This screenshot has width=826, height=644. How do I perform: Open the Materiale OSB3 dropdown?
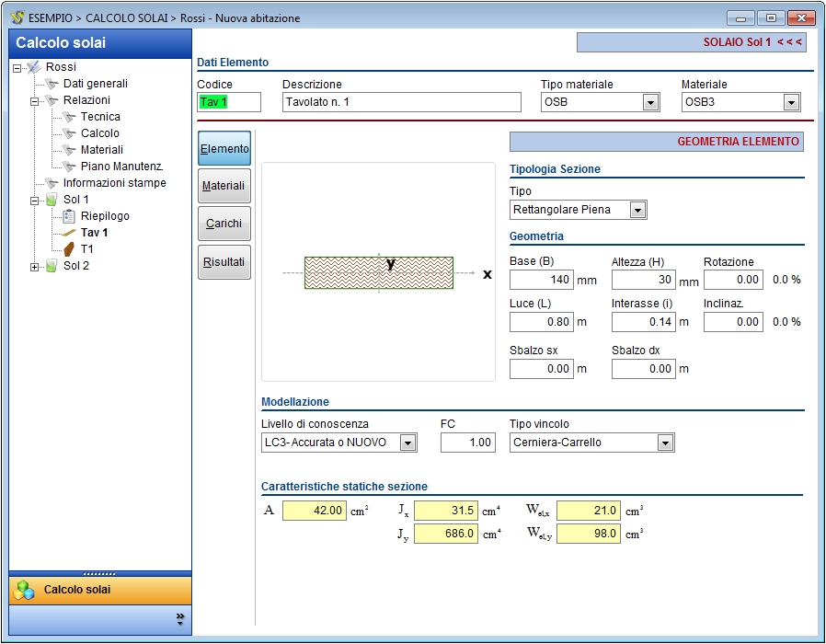coord(791,103)
